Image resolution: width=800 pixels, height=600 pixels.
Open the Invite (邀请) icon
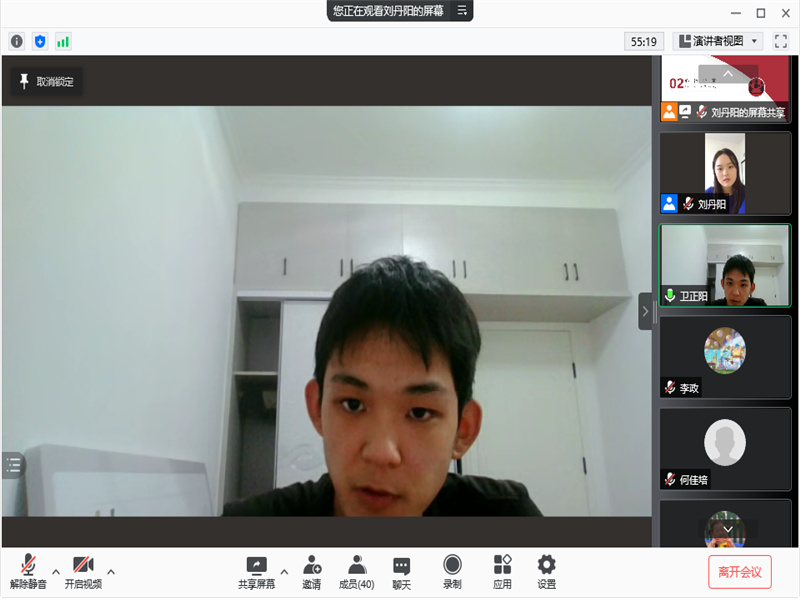312,572
